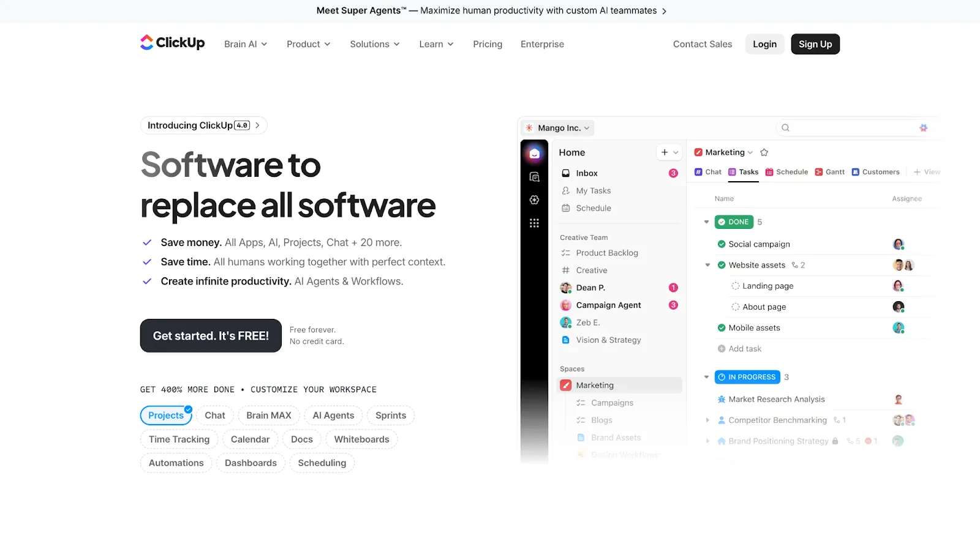The width and height of the screenshot is (980, 552).
Task: Select the Brain MAX feature chip
Action: pyautogui.click(x=269, y=416)
